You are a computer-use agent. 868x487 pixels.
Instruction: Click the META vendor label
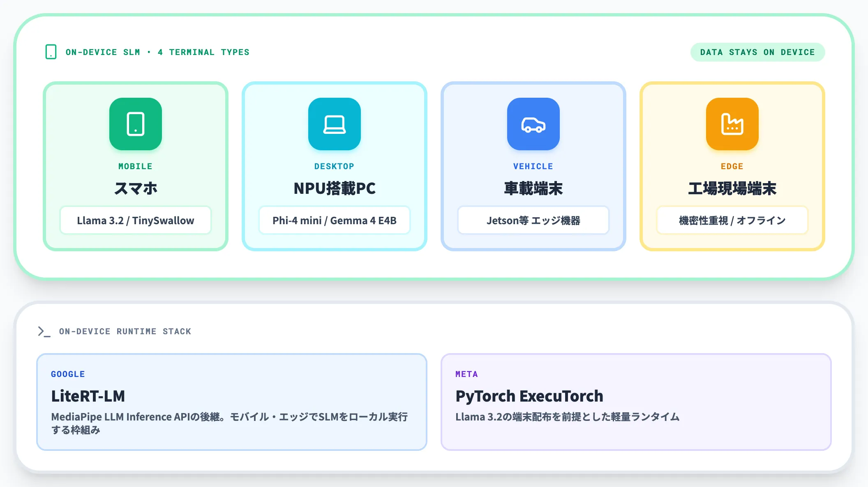coord(466,374)
